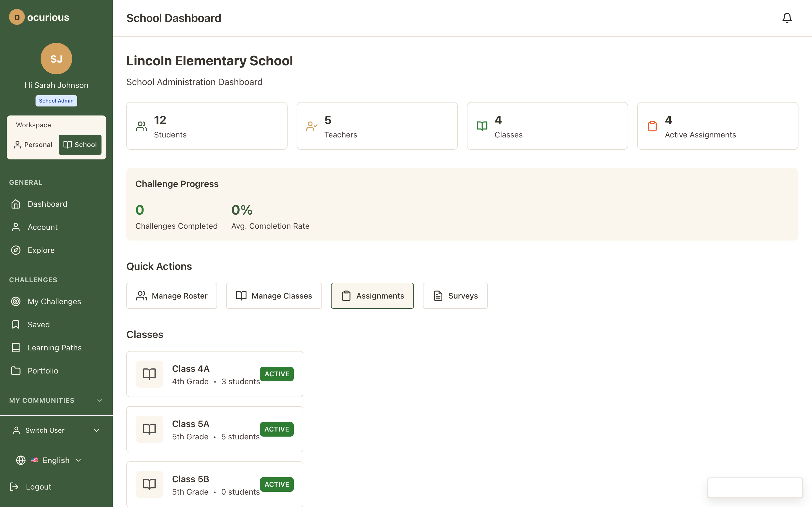Click the Logout icon
This screenshot has height=507, width=812.
coord(14,486)
